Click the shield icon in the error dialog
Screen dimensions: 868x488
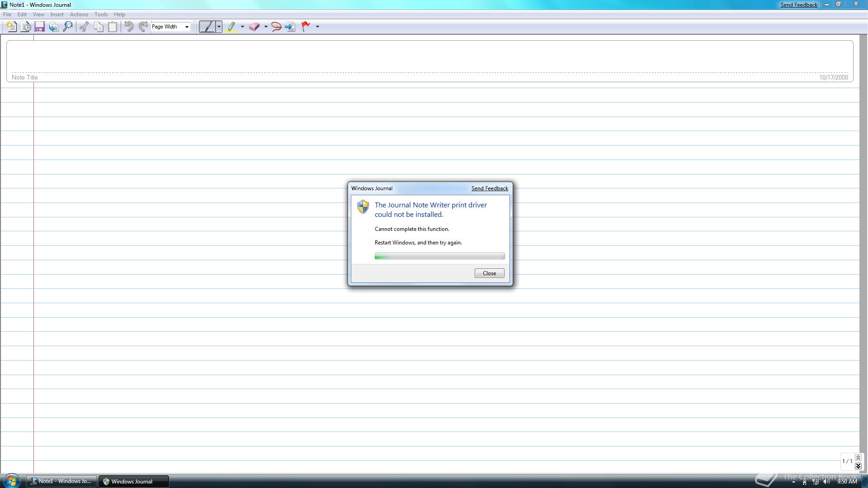[x=363, y=206]
